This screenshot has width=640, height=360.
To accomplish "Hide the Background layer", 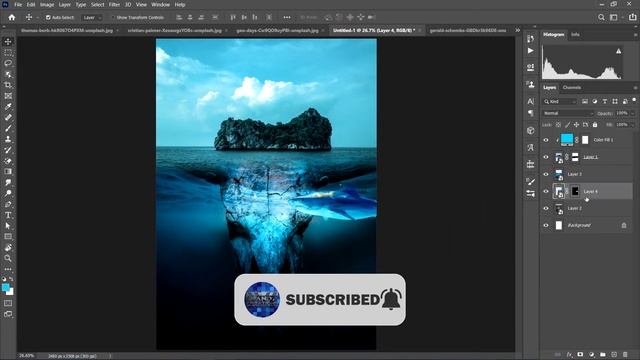I will coord(546,225).
